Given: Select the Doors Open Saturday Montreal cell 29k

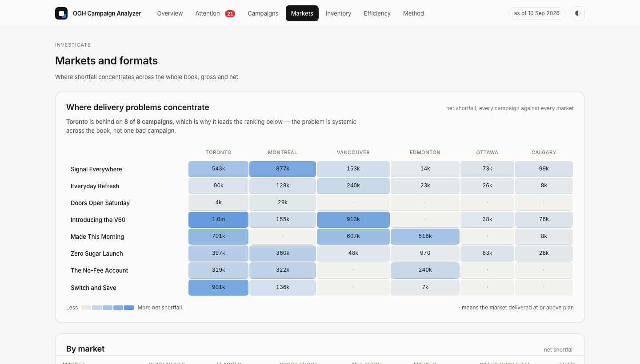Looking at the screenshot, I should click(x=283, y=202).
